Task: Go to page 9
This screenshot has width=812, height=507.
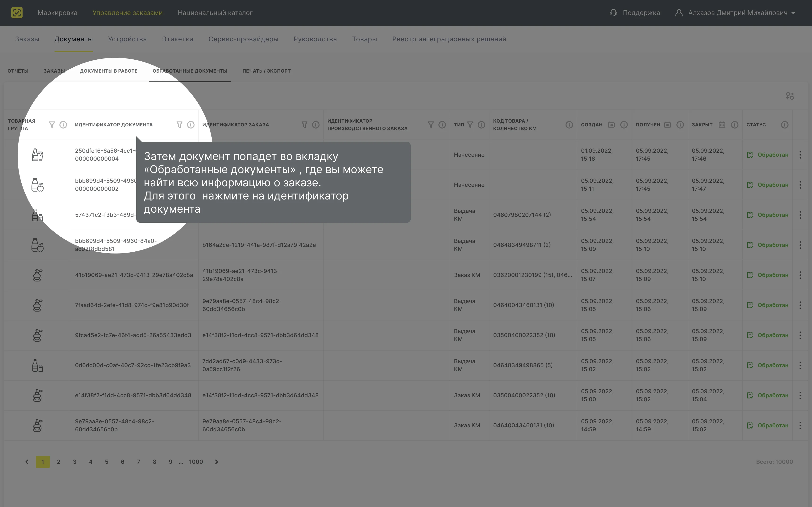Action: tap(171, 462)
